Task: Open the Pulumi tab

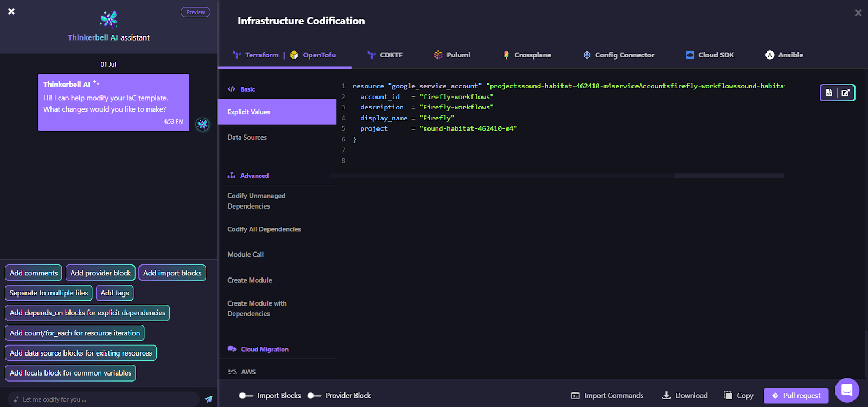Action: tap(452, 55)
